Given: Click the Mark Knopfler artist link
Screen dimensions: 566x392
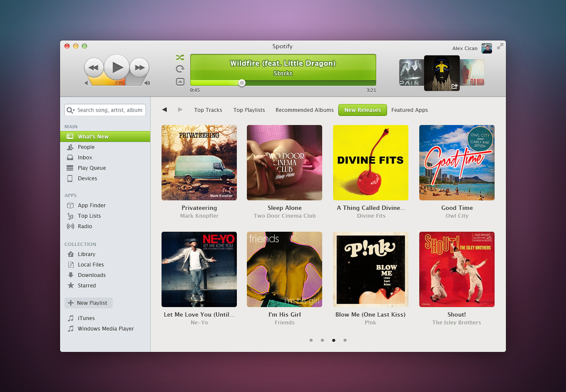Looking at the screenshot, I should tap(199, 216).
